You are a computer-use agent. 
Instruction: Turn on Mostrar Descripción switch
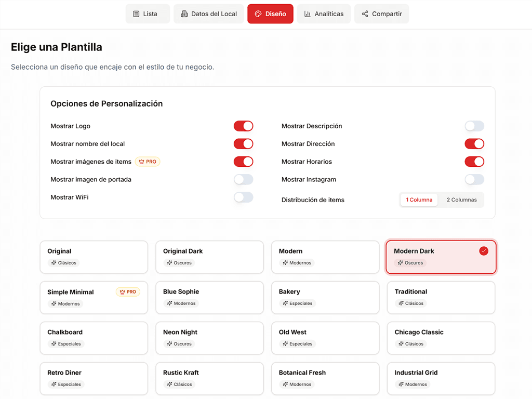[474, 126]
